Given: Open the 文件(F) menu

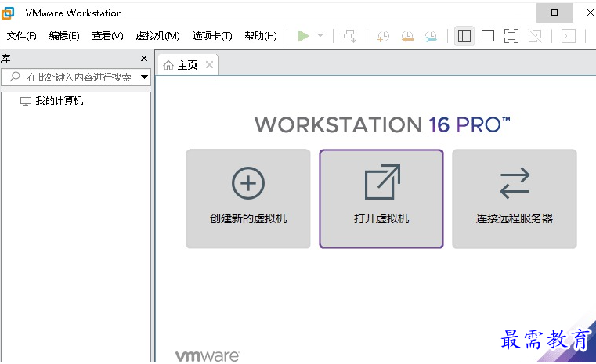Looking at the screenshot, I should coord(22,36).
